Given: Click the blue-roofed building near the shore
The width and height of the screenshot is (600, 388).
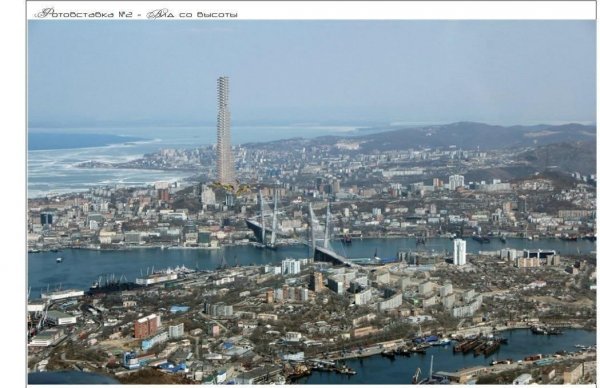Looking at the screenshot, I should pos(179,308).
